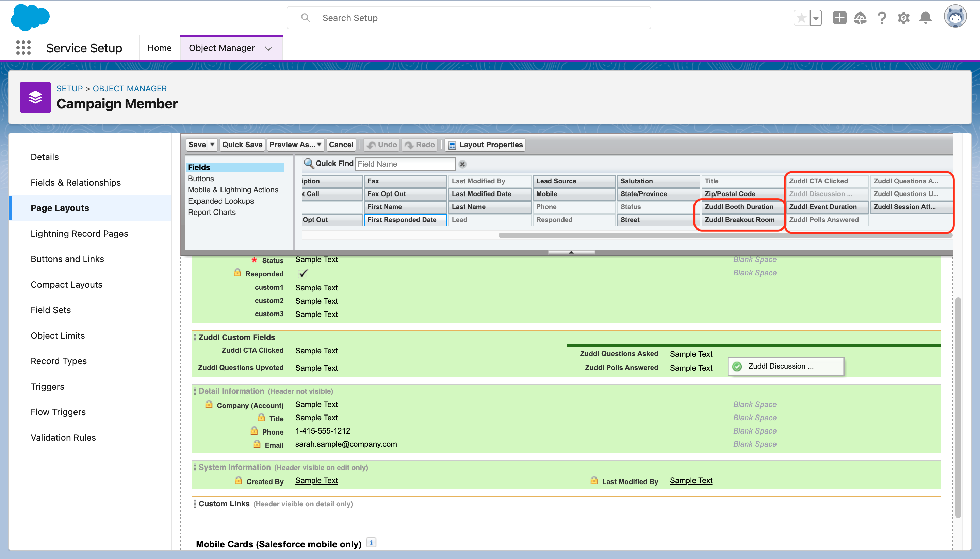Open the App Launcher grid icon

click(x=23, y=48)
